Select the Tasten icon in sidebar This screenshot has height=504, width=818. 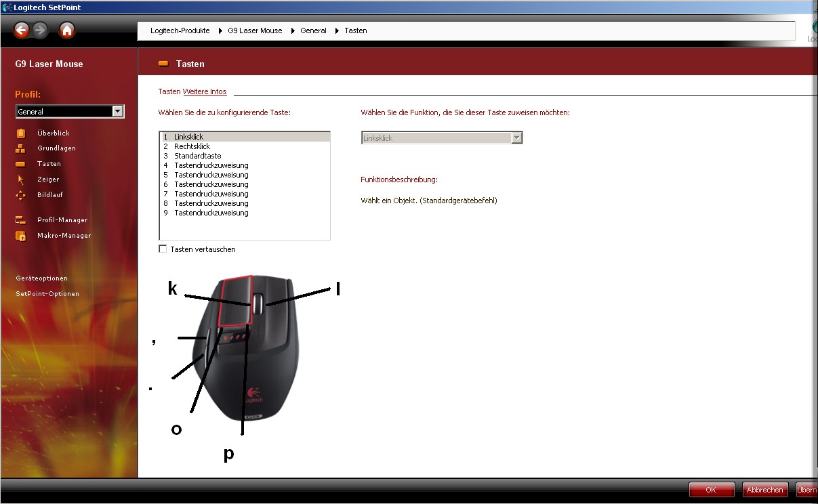click(x=20, y=164)
